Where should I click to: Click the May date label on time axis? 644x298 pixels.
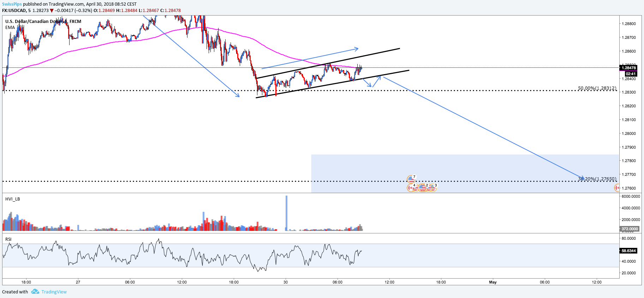493,282
